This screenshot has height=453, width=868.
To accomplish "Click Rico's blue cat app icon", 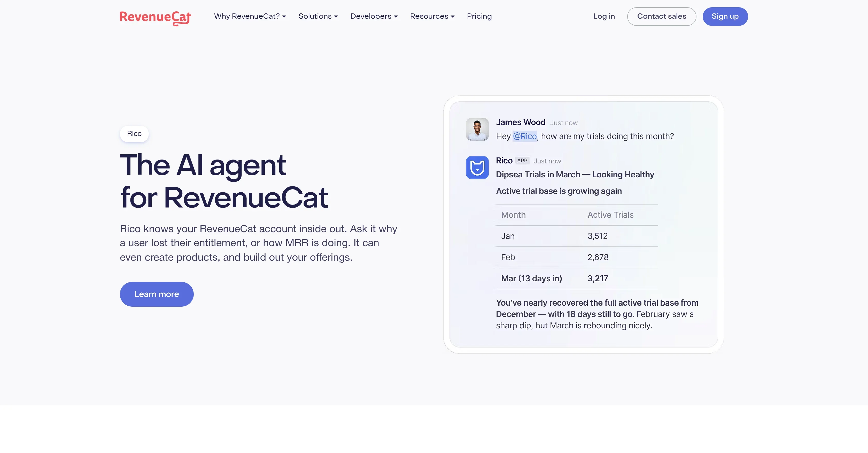I will tap(477, 167).
